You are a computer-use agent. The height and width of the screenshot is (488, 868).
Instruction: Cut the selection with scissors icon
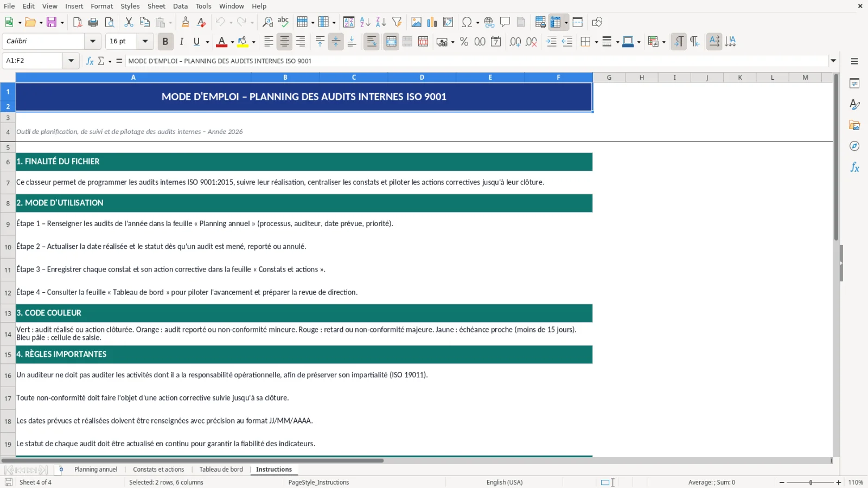tap(129, 22)
